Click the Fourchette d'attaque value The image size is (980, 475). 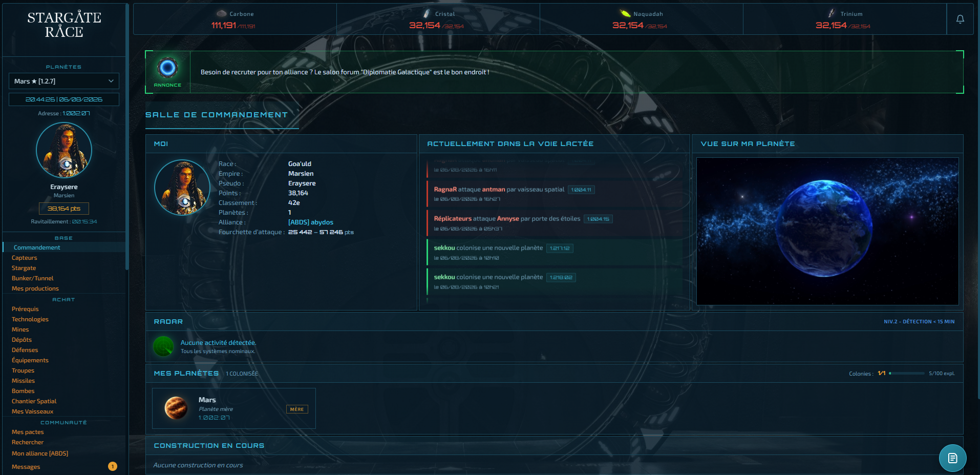pos(321,232)
